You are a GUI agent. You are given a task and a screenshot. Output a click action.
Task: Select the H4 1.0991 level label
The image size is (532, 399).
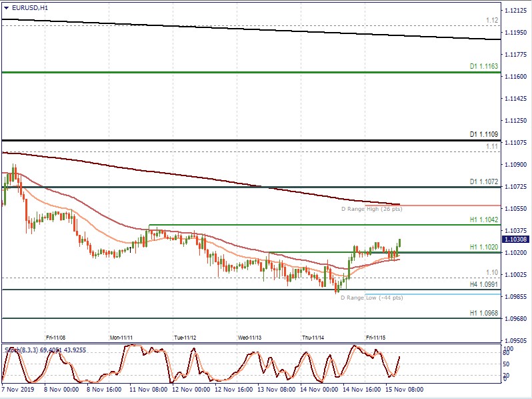(x=484, y=284)
